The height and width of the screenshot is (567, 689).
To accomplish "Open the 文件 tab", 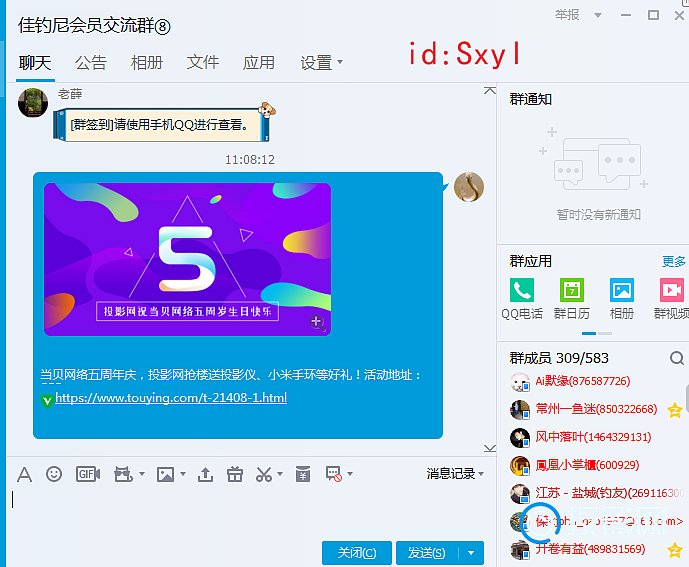I will coord(203,62).
